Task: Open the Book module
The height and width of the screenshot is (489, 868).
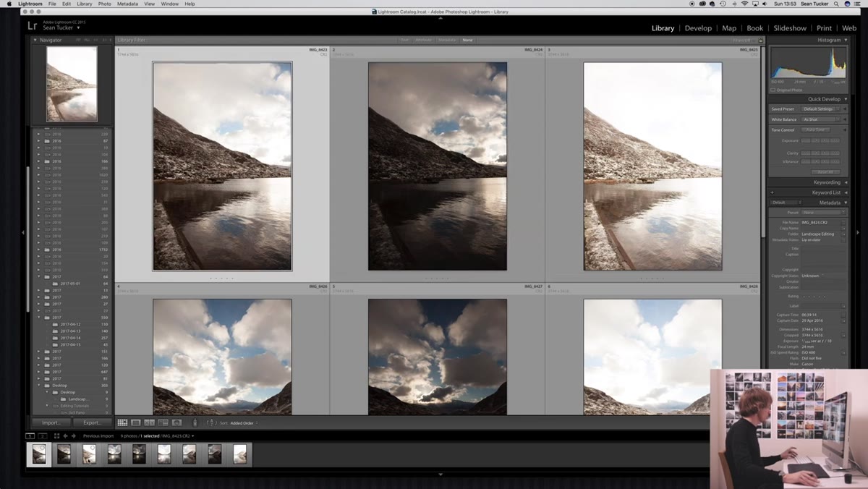Action: [755, 28]
